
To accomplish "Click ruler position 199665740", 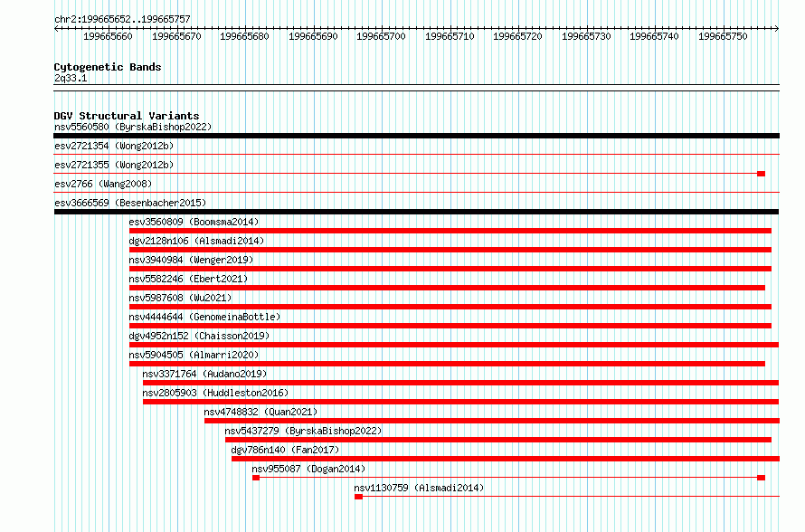I will pyautogui.click(x=654, y=36).
